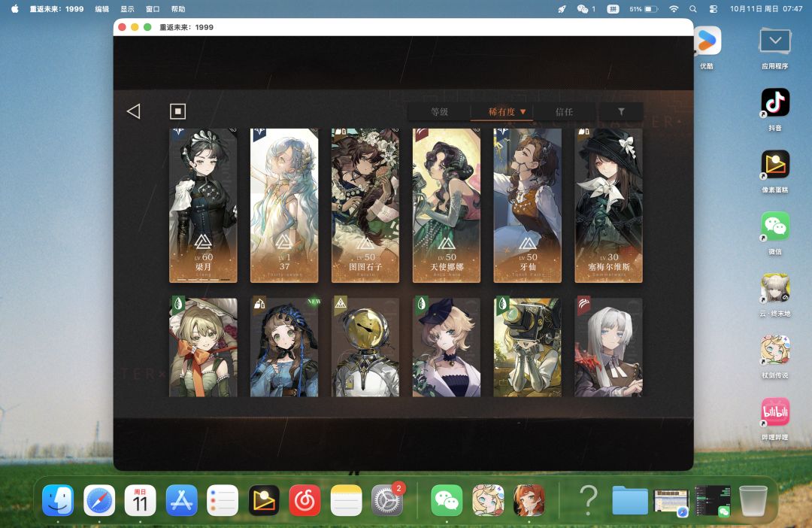Select the 37 character card
This screenshot has width=812, height=528.
click(x=284, y=205)
